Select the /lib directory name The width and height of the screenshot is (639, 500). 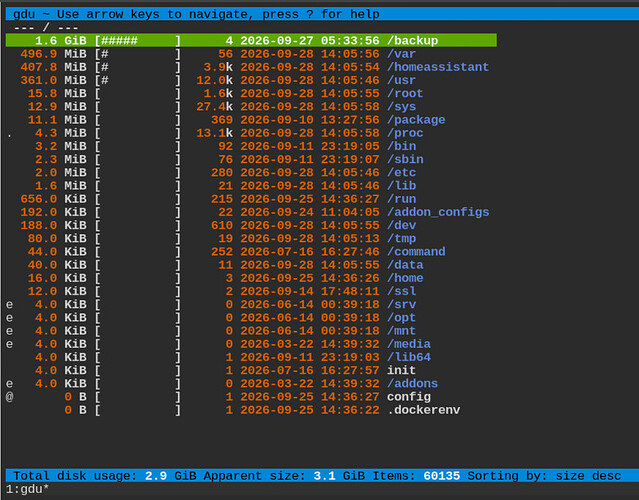pos(401,185)
